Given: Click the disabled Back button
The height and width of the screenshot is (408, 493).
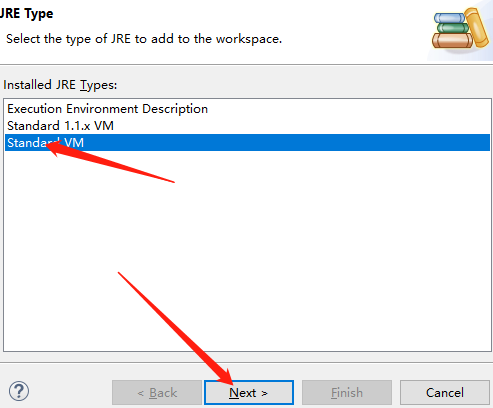Looking at the screenshot, I should pos(157,392).
